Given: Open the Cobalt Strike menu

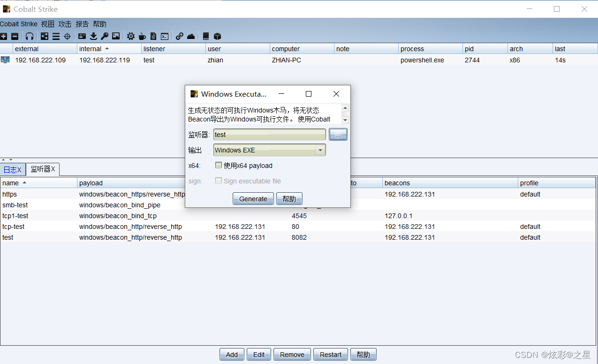Looking at the screenshot, I should [19, 24].
